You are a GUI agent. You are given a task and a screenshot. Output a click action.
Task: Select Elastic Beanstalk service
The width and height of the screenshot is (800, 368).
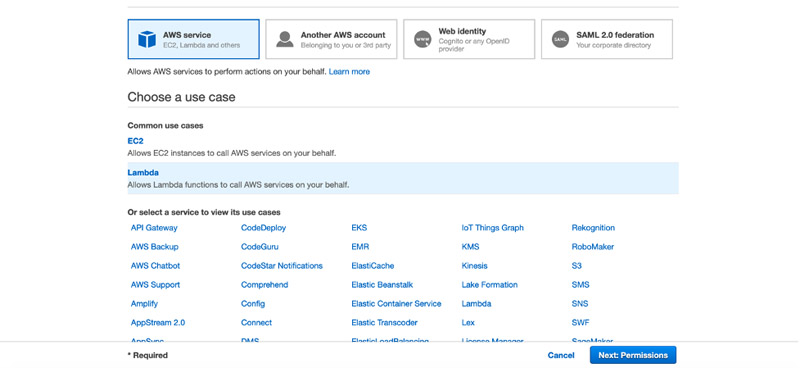pos(382,285)
